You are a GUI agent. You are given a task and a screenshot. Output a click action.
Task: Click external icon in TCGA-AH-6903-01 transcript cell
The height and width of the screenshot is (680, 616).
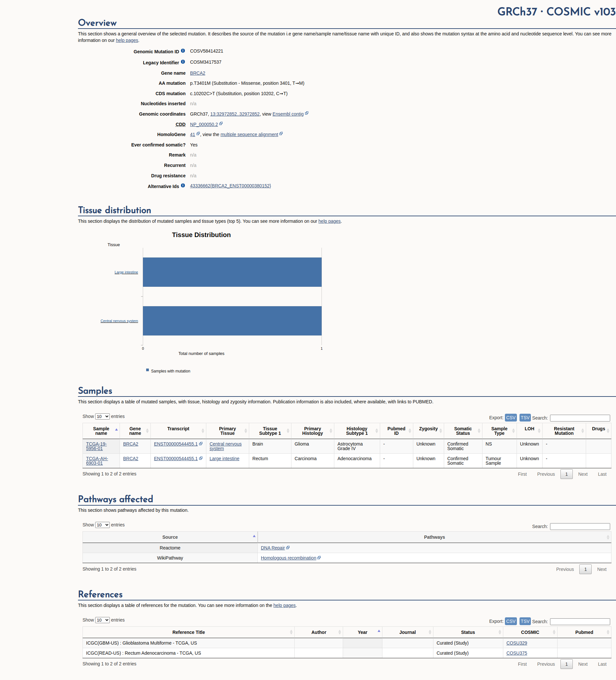(x=201, y=458)
